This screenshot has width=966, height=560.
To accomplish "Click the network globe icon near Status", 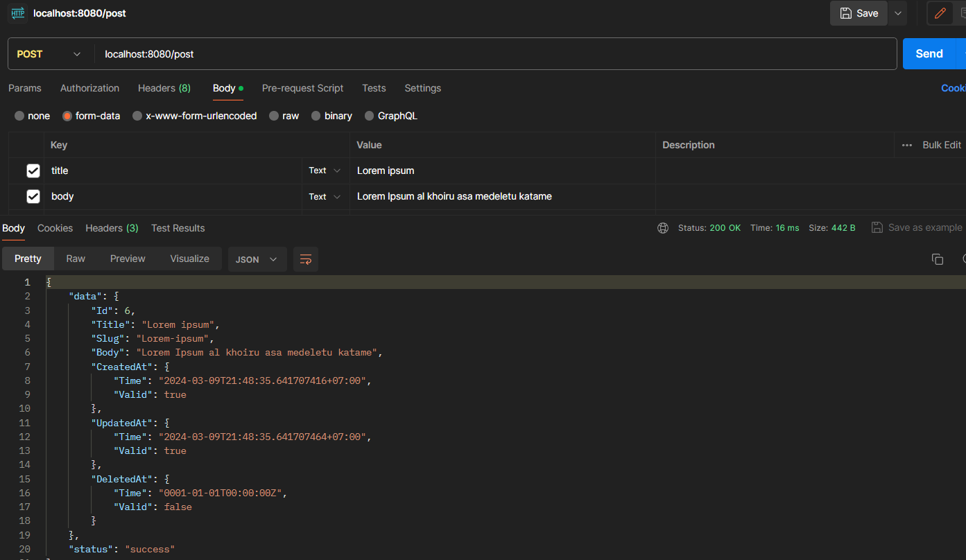I will tap(663, 227).
